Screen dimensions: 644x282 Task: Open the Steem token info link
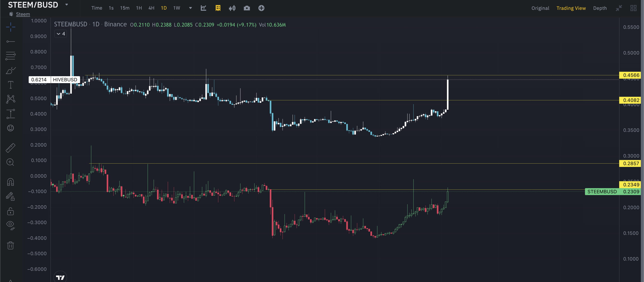tap(23, 14)
